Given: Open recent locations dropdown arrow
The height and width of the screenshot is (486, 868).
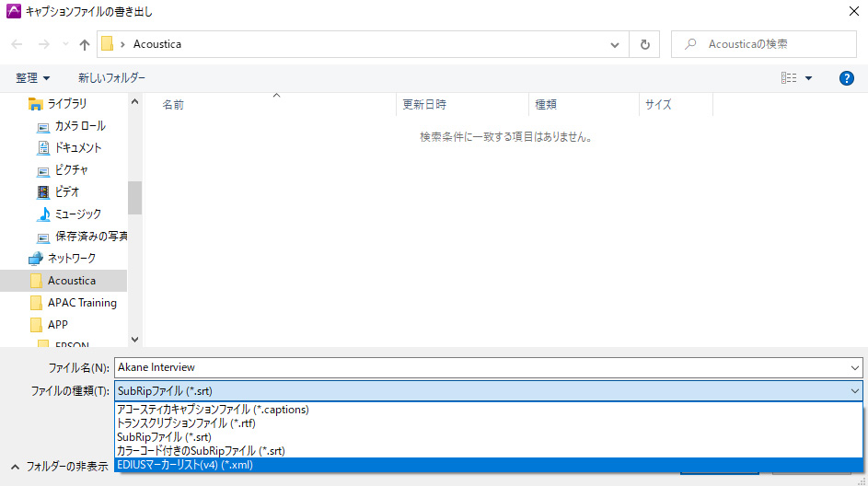Looking at the screenshot, I should (x=65, y=44).
